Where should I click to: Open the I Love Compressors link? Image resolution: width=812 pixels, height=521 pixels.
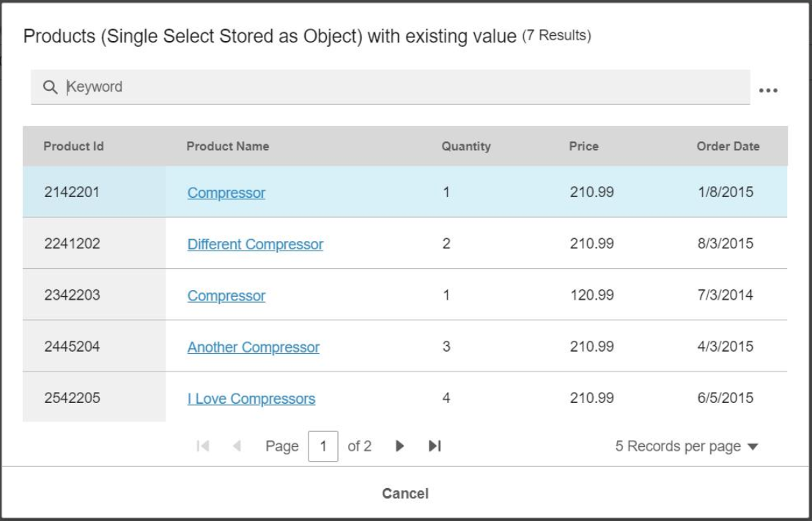click(251, 399)
